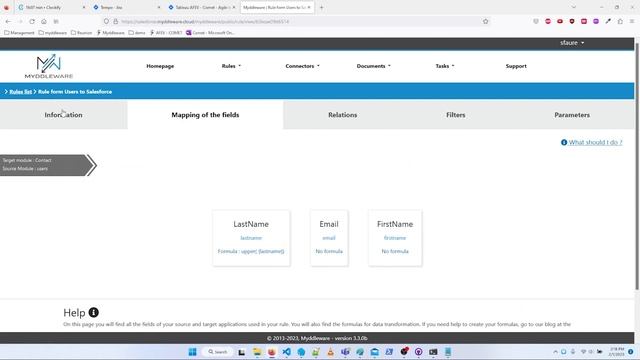
Task: Bookmark this page with the star icon
Action: (485, 21)
